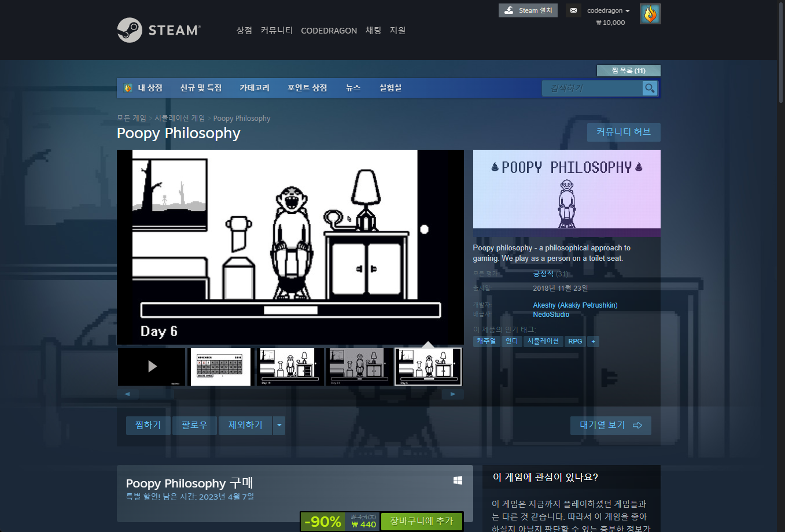Open the 신규 및 특집 tab
The height and width of the screenshot is (532, 785).
point(201,88)
